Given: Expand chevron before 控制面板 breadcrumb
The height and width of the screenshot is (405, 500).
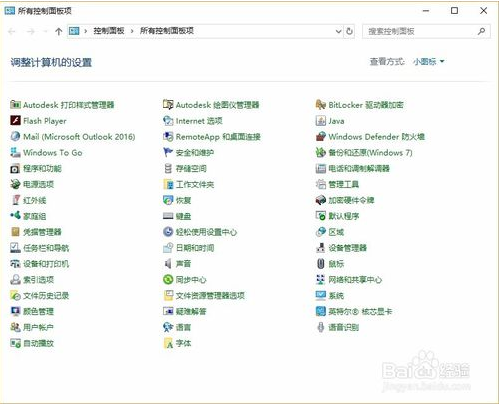Looking at the screenshot, I should 86,31.
